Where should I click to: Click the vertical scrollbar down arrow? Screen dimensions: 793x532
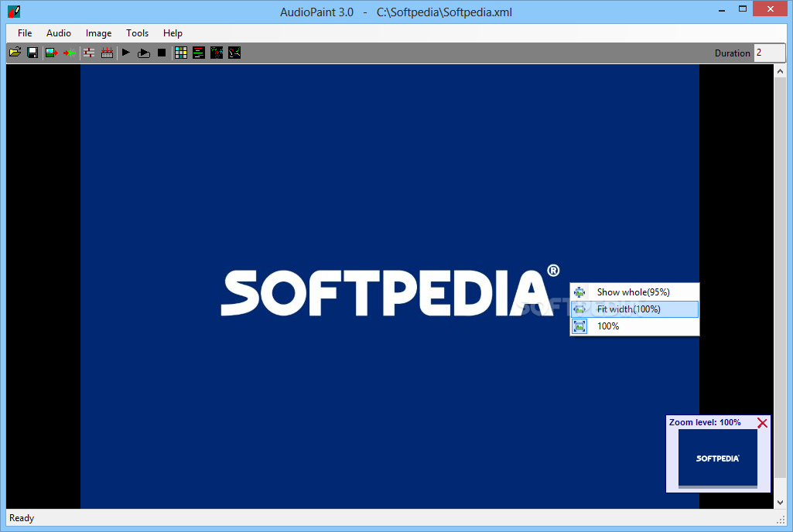(x=781, y=502)
